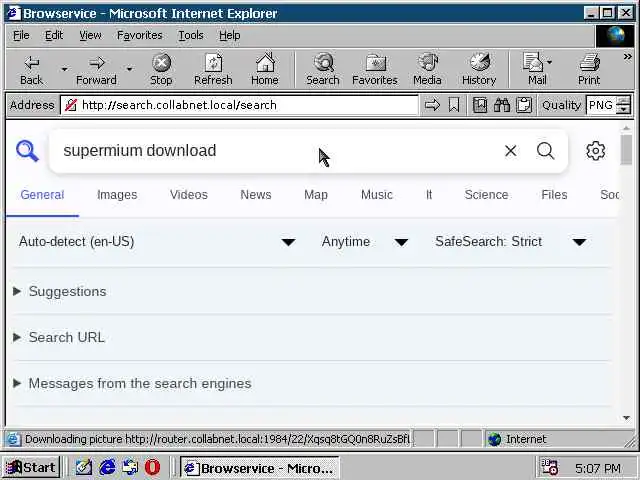Click the framed picture icon in the address toolbar
The image size is (640, 480).
click(480, 105)
